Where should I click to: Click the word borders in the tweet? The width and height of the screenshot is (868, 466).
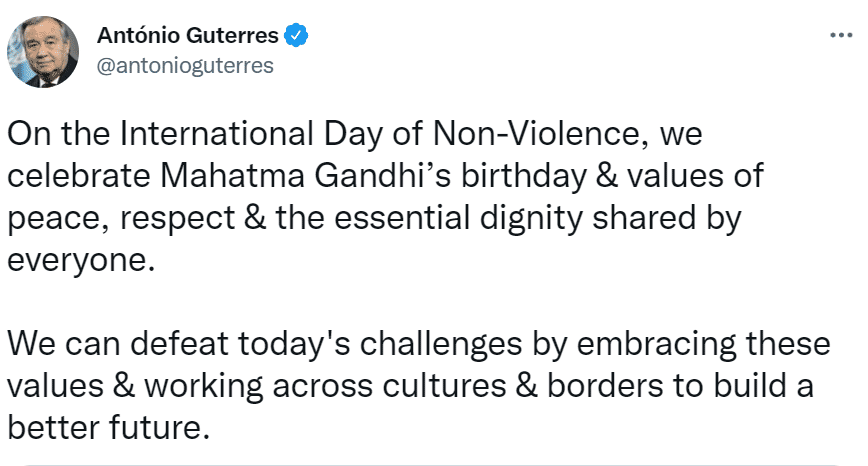click(605, 386)
